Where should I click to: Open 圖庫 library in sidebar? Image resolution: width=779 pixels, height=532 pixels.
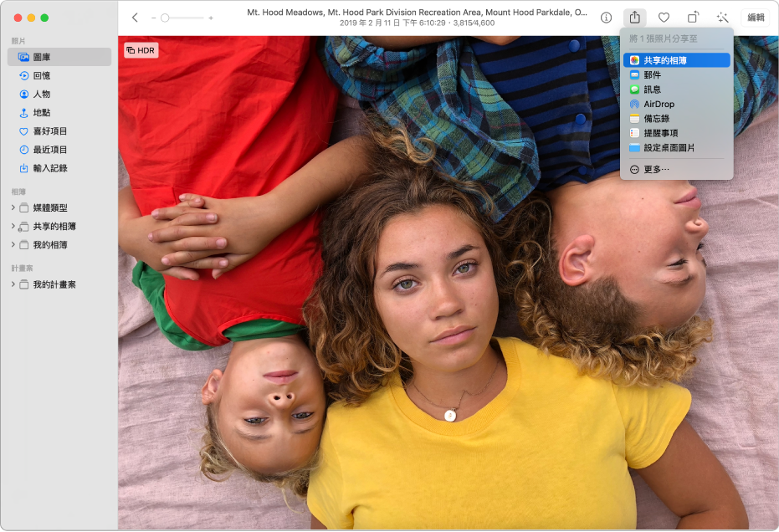[59, 57]
